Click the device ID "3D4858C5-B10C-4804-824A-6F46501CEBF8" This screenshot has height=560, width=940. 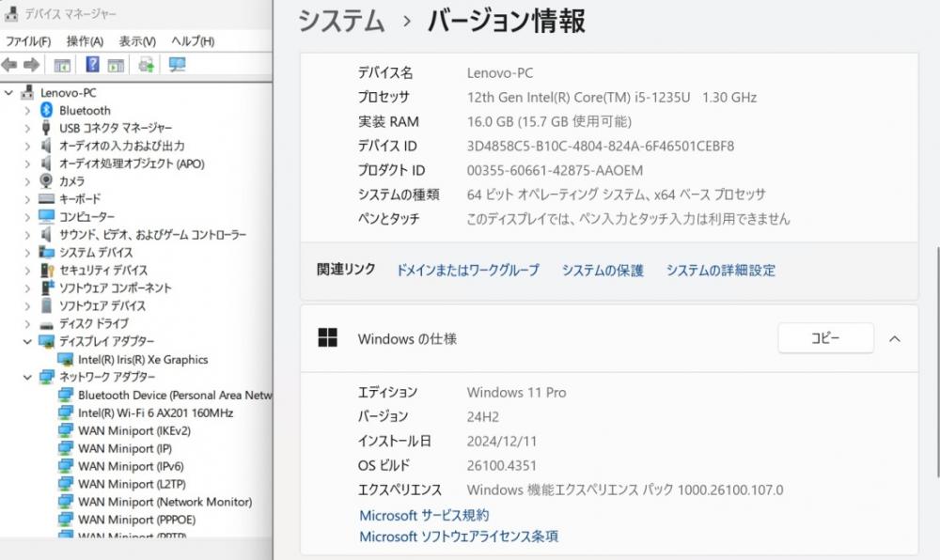(601, 147)
